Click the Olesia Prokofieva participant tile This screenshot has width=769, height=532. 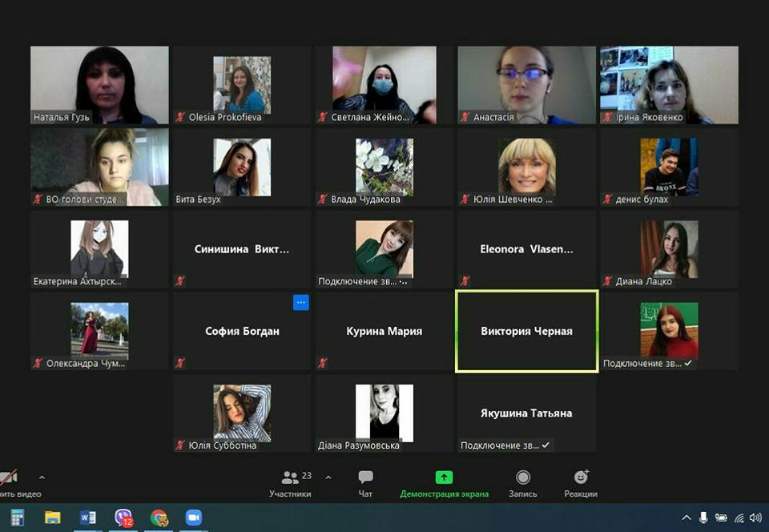pyautogui.click(x=242, y=85)
